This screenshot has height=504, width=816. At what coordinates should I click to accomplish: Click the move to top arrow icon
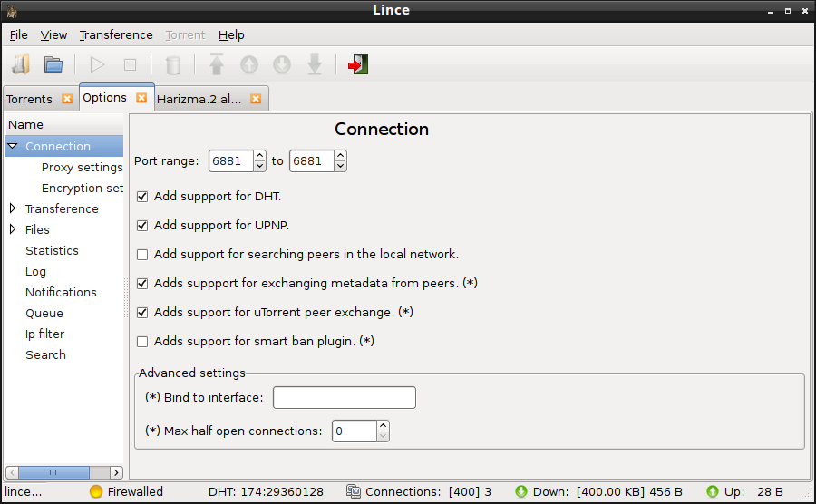(x=217, y=64)
